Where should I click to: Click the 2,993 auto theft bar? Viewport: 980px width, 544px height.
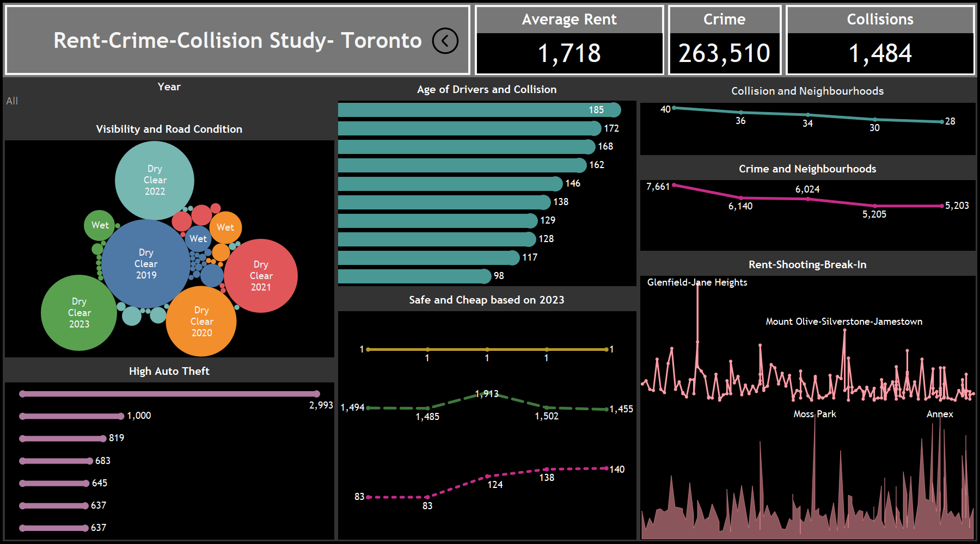coord(169,394)
